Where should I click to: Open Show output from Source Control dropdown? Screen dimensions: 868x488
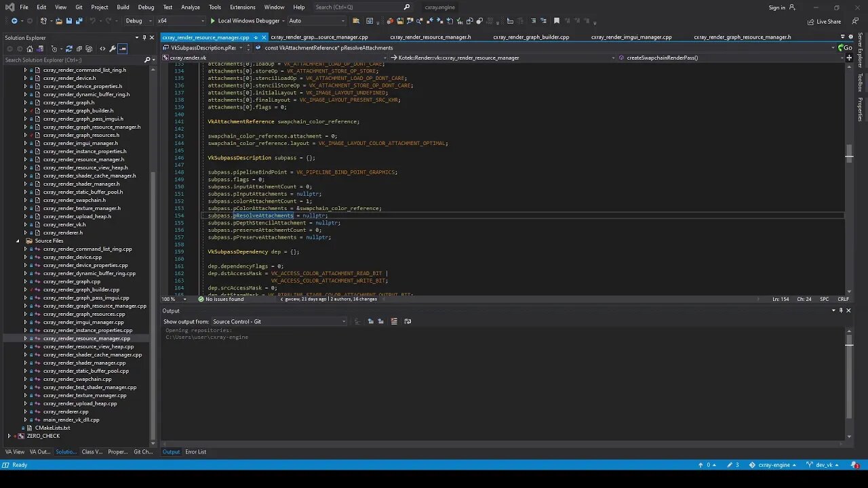tap(279, 321)
